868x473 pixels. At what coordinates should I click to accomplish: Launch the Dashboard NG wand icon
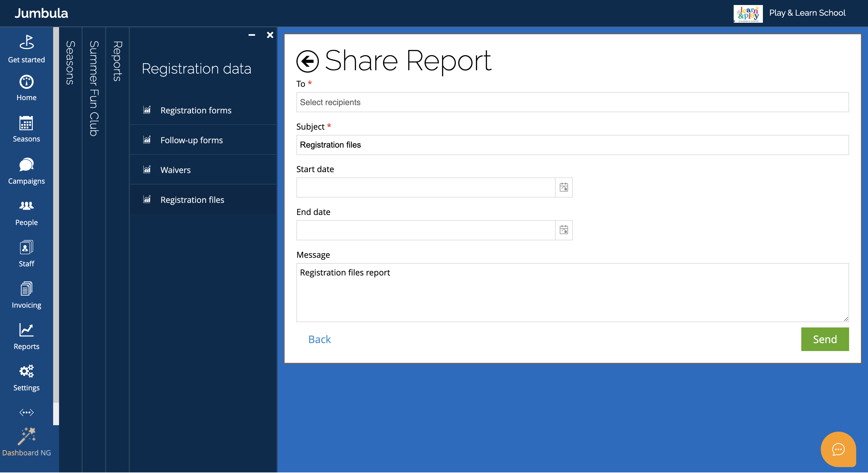point(26,436)
